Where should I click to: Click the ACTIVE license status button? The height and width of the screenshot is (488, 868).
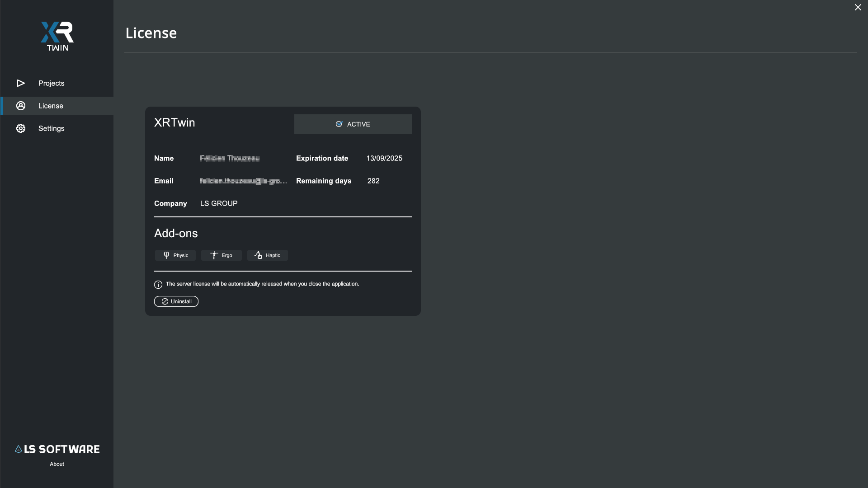pyautogui.click(x=353, y=124)
